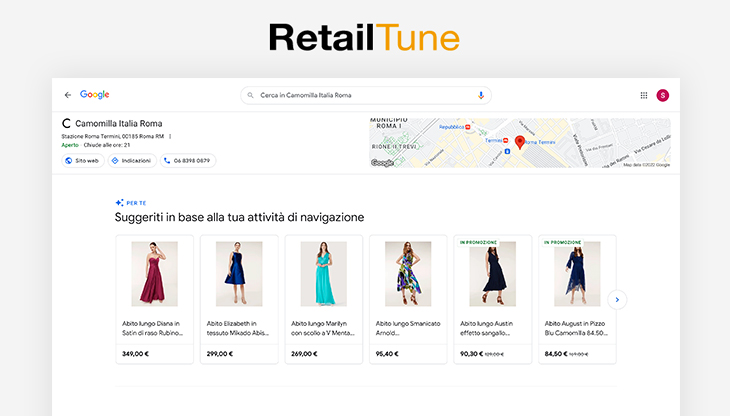
Task: Click the Repubblica metro marker on map
Action: 467,127
